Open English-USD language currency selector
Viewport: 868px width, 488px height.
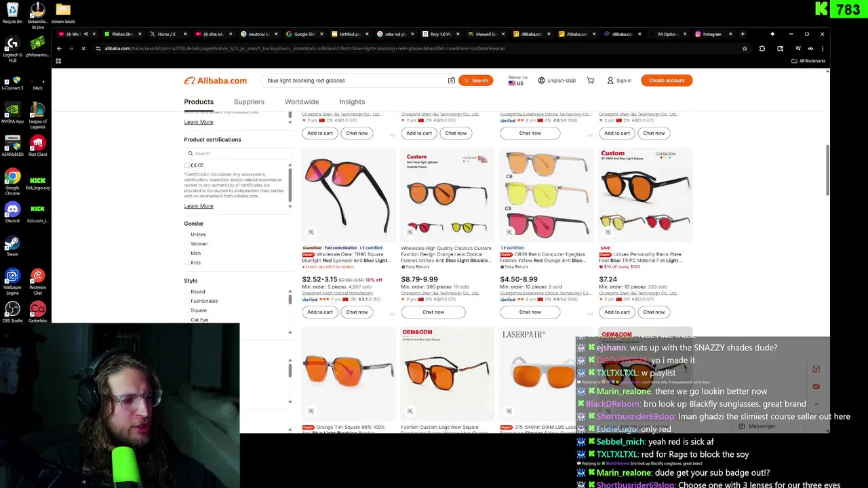[557, 81]
